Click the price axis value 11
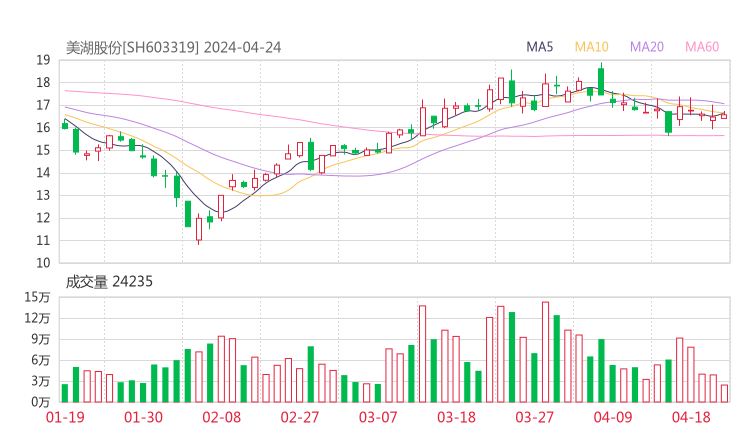Image resolution: width=740 pixels, height=440 pixels. [x=43, y=241]
